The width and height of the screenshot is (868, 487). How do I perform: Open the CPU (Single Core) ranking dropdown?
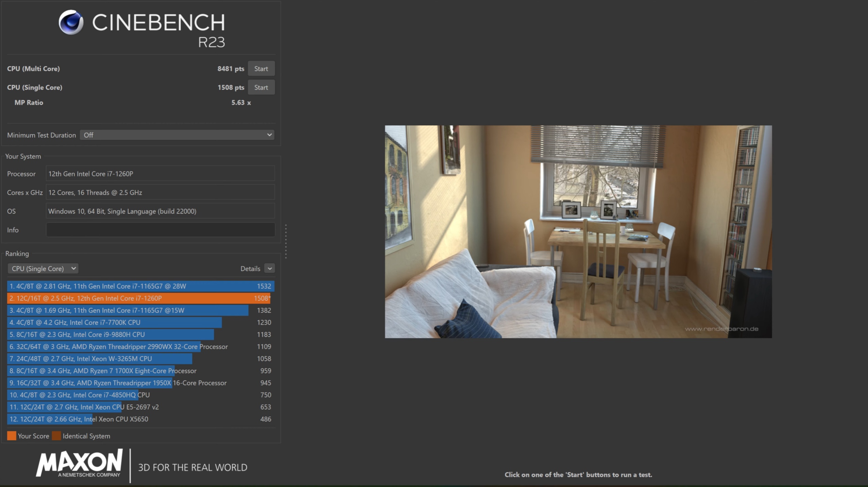43,268
